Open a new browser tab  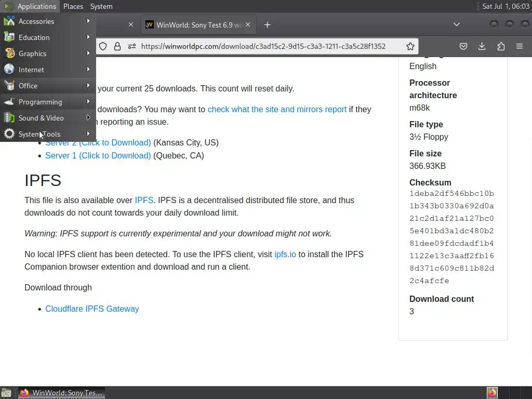tap(267, 25)
